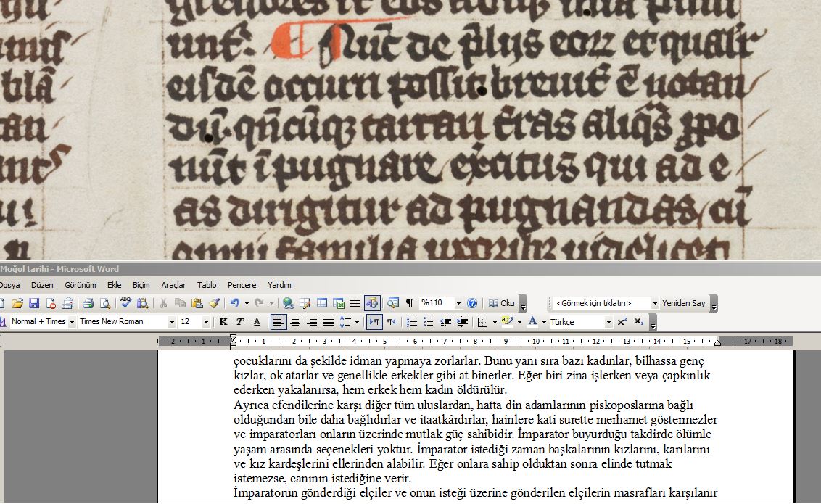The height and width of the screenshot is (504, 821).
Task: Expand the line spacing dropdown arrow
Action: (x=357, y=323)
